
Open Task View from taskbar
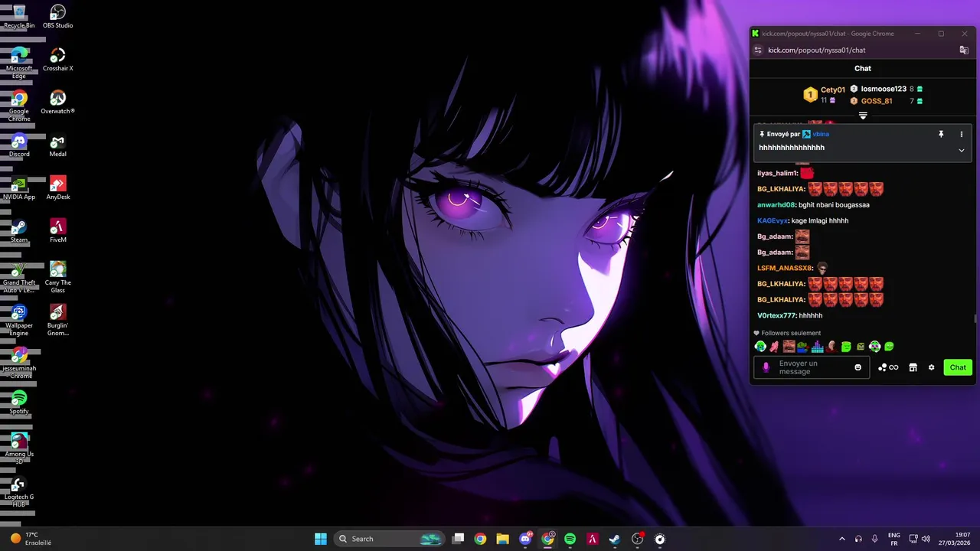458,539
